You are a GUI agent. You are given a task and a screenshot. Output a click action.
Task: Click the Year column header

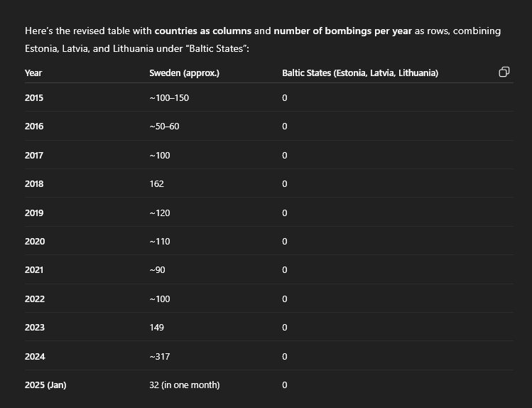click(x=33, y=73)
